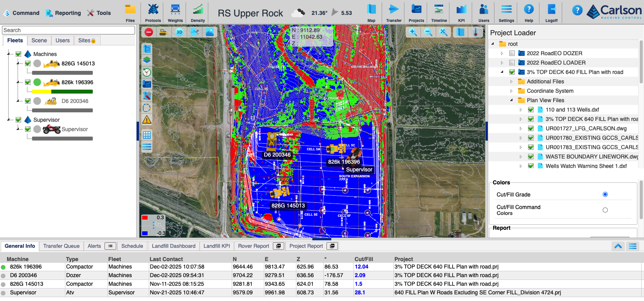Switch the map to 3D view

(x=179, y=32)
